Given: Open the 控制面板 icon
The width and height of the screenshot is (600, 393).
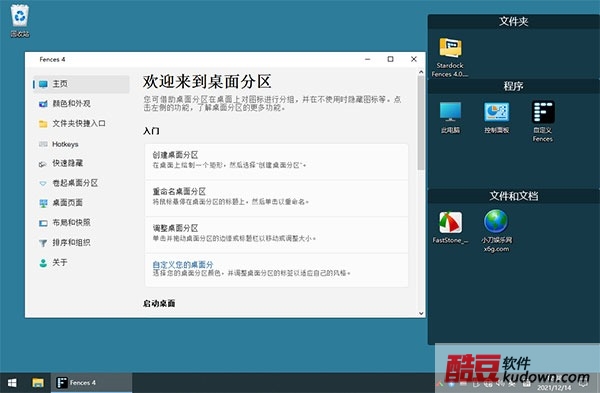Looking at the screenshot, I should coord(496,118).
